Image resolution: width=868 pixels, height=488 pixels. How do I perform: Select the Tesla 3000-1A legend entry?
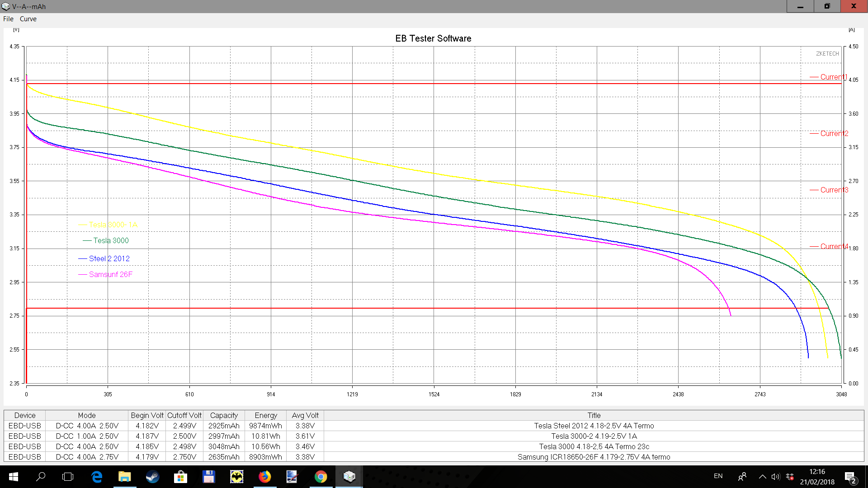113,225
